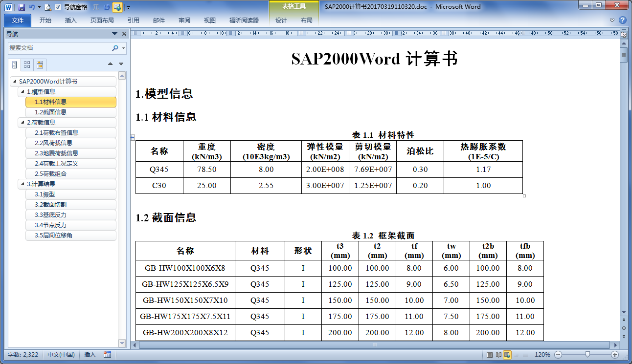
Task: Uncheck the 导航窗格 checkbox
Action: click(x=58, y=7)
